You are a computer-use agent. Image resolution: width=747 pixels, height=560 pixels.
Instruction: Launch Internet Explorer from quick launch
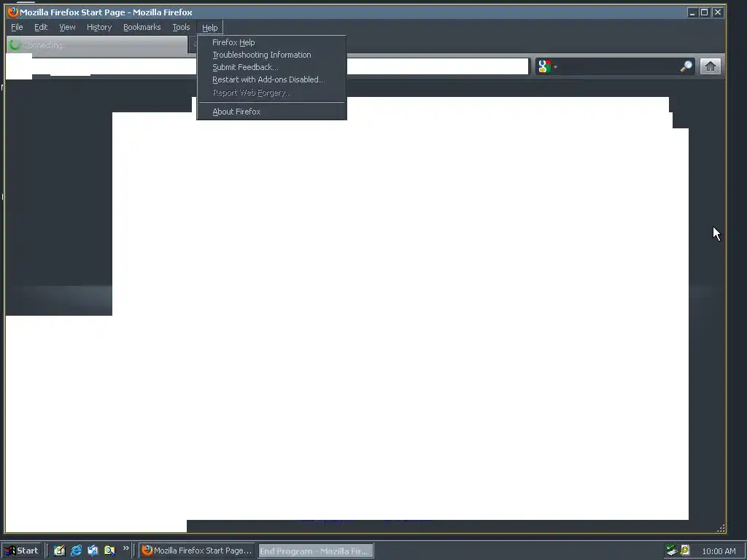pos(76,551)
